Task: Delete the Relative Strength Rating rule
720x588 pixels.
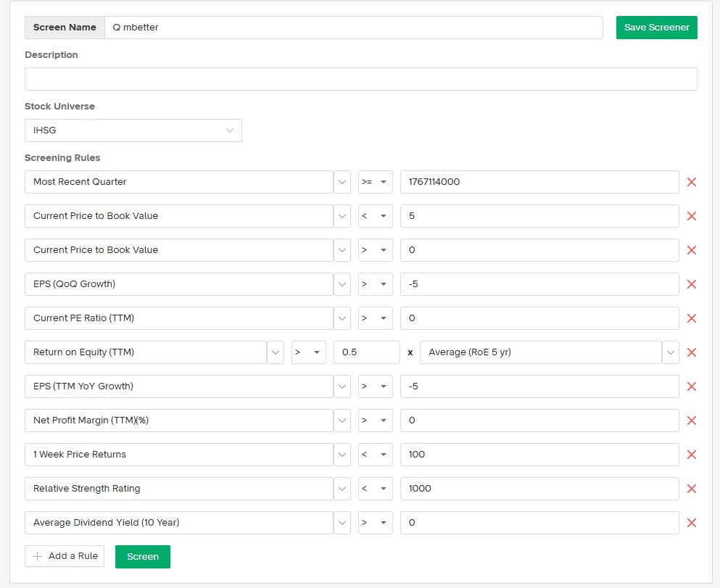Action: pos(691,489)
